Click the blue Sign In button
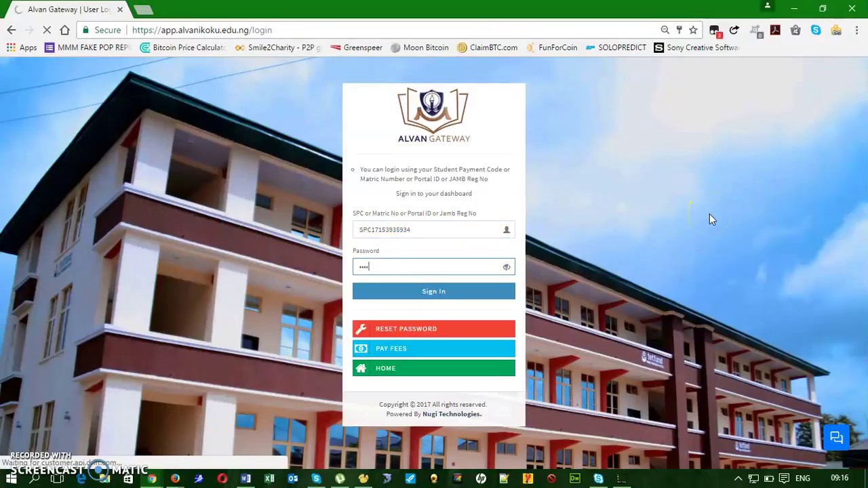 (x=433, y=291)
